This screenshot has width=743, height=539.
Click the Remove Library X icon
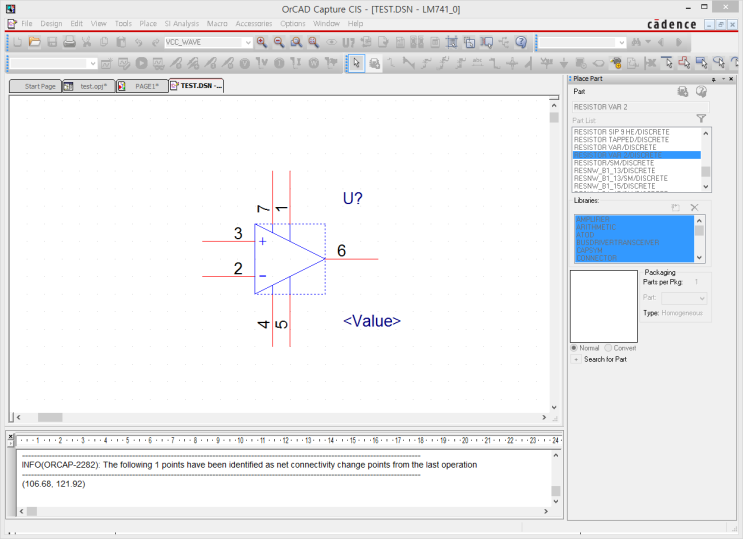(x=694, y=207)
